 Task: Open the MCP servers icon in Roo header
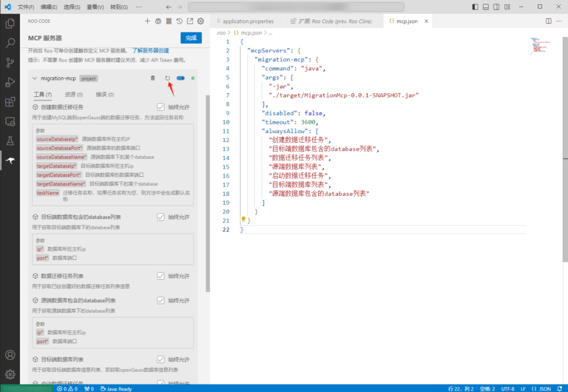click(169, 21)
